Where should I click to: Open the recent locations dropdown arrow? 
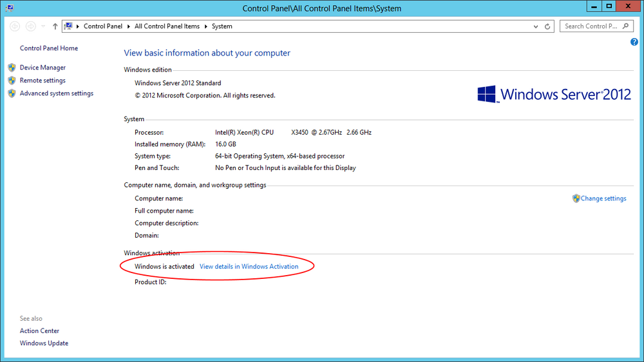pos(43,26)
